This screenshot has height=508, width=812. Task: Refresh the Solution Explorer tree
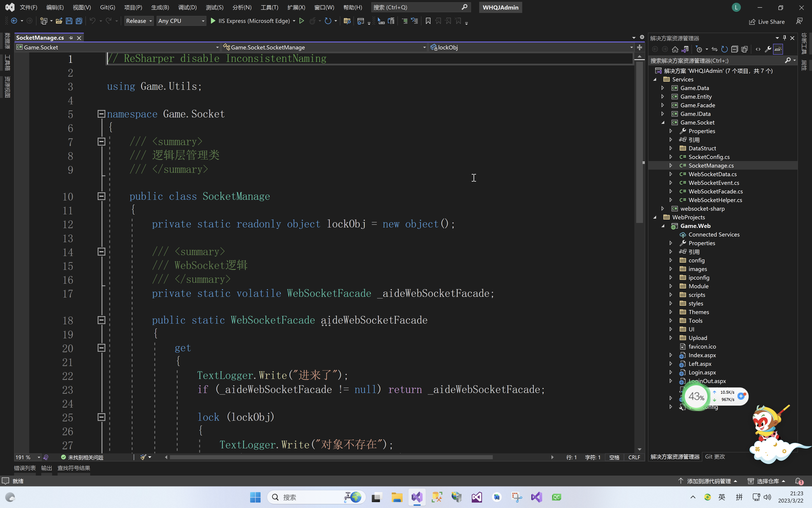[x=724, y=49]
